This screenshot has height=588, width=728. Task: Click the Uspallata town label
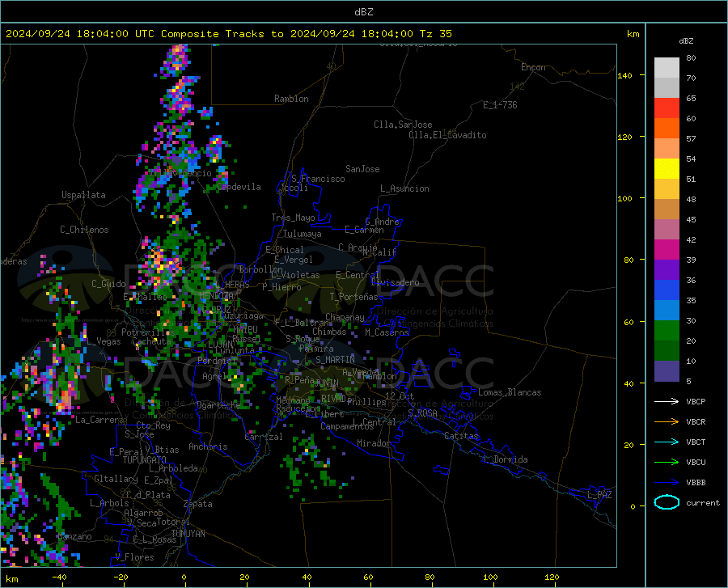point(83,195)
